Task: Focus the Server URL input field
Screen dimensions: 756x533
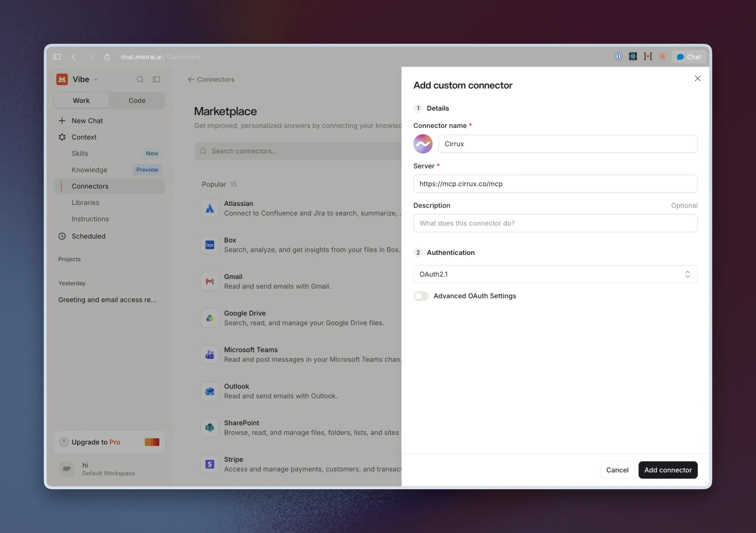Action: click(x=555, y=184)
